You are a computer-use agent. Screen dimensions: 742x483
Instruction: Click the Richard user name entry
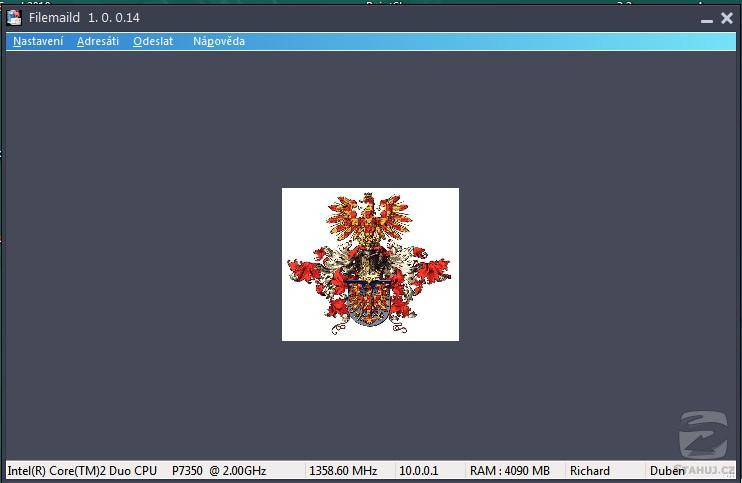point(590,471)
